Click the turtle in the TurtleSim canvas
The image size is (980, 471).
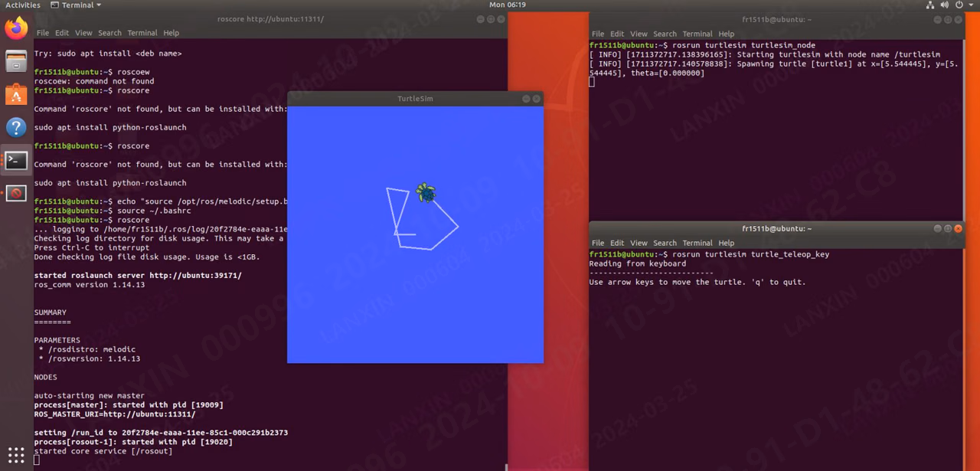[426, 193]
